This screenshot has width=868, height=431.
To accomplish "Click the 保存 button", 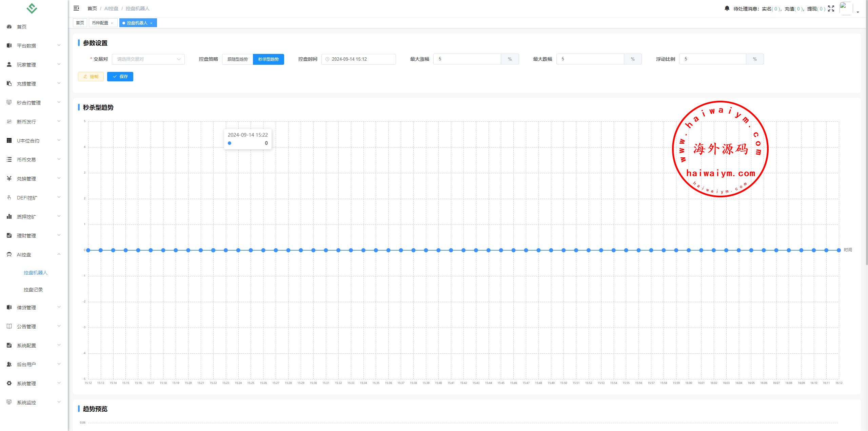I will (x=120, y=77).
